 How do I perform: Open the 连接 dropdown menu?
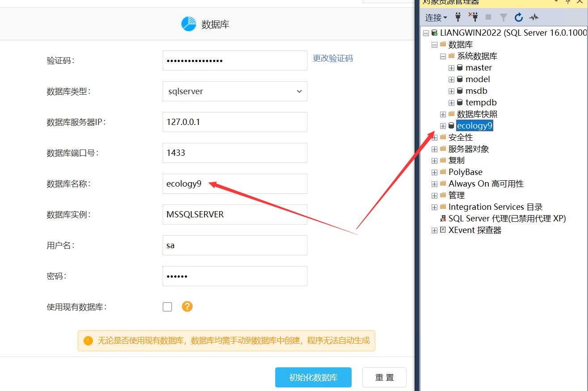(x=436, y=17)
